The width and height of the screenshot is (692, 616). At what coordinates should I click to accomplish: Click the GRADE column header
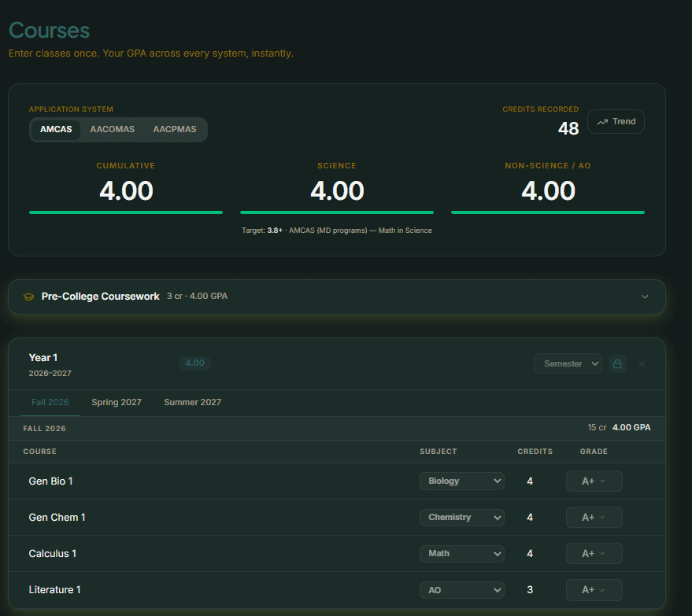[x=594, y=452]
